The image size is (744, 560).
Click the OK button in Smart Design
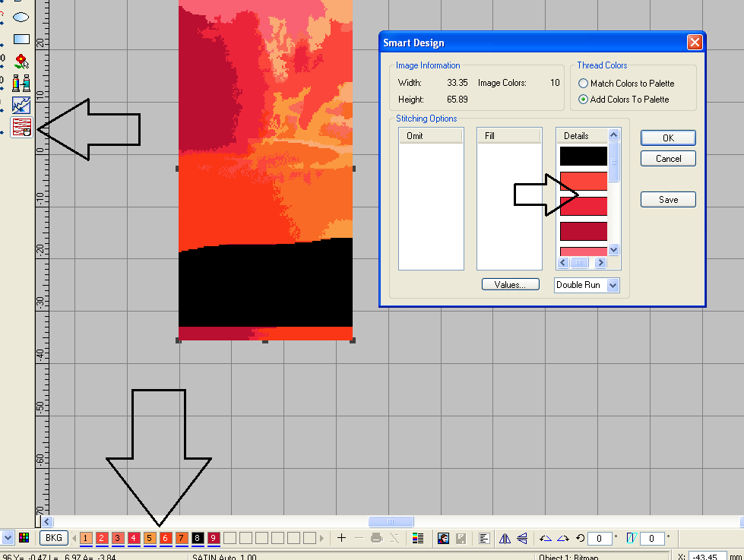(667, 138)
